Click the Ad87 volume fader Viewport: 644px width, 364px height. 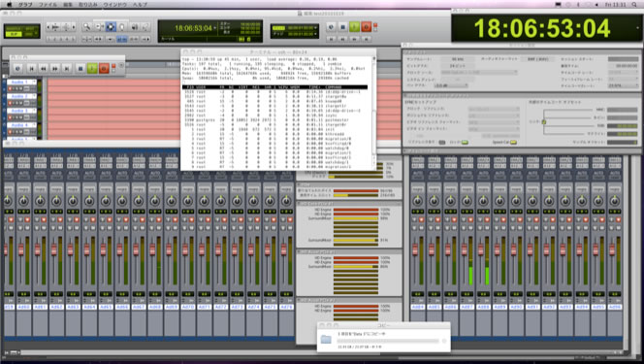(465, 249)
